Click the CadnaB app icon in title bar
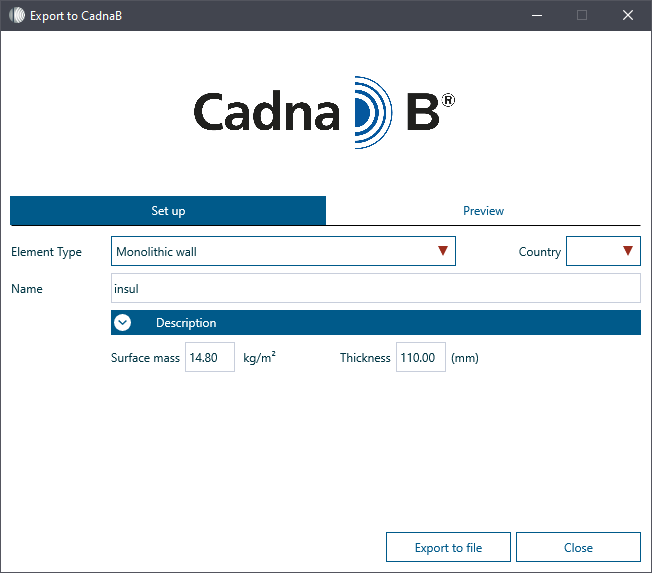 [17, 15]
